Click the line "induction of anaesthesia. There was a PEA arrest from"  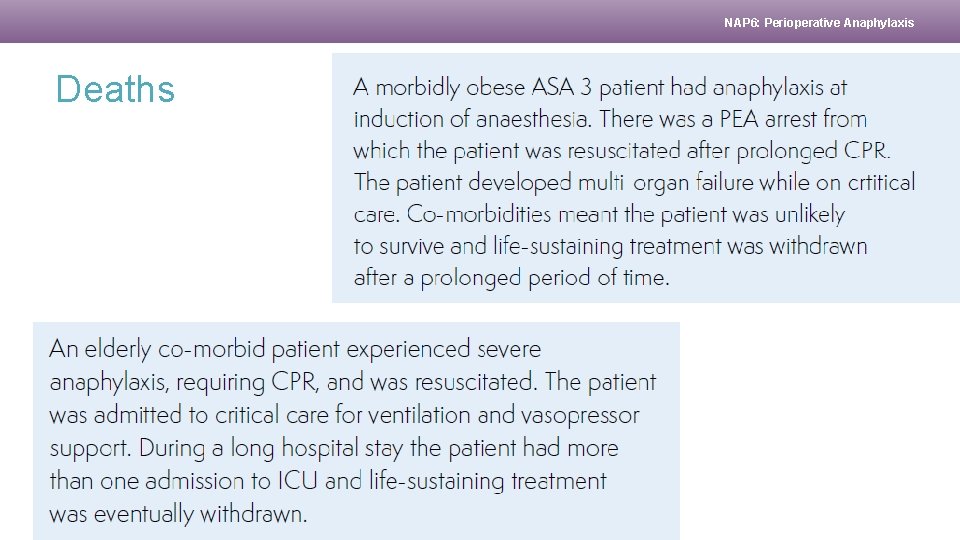pyautogui.click(x=610, y=120)
